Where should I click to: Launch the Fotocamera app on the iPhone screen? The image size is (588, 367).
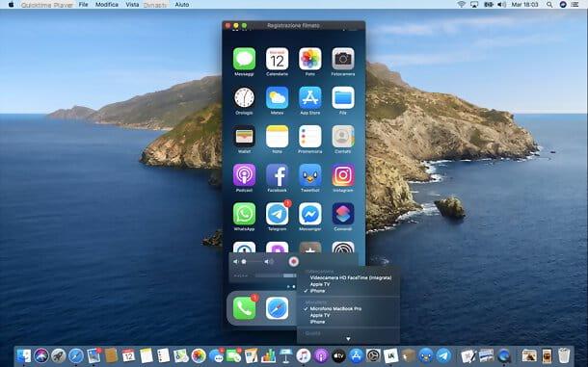pyautogui.click(x=343, y=59)
